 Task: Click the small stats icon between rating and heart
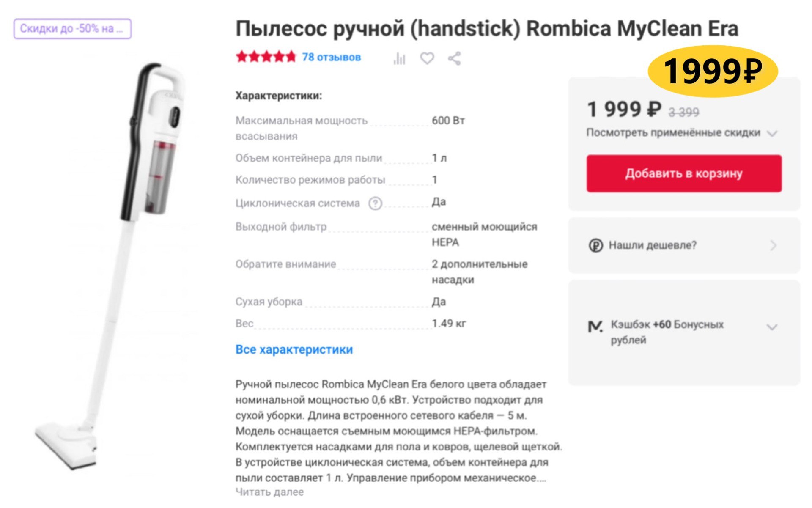399,59
